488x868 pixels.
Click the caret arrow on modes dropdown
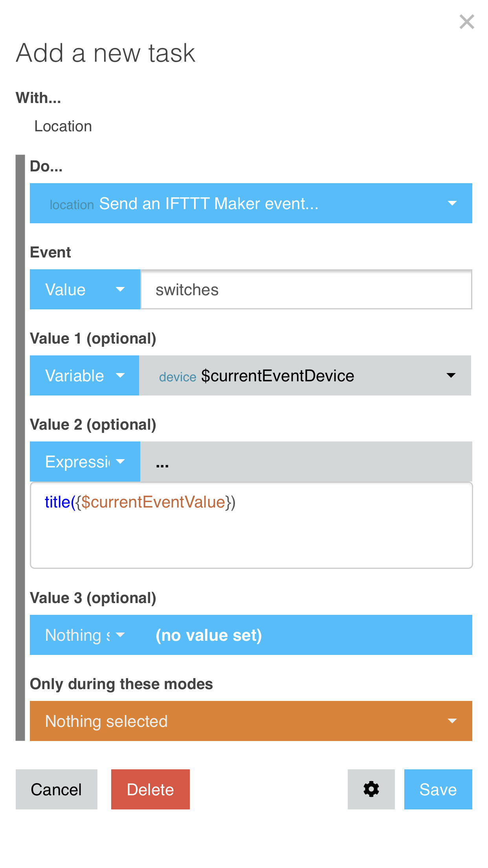452,721
